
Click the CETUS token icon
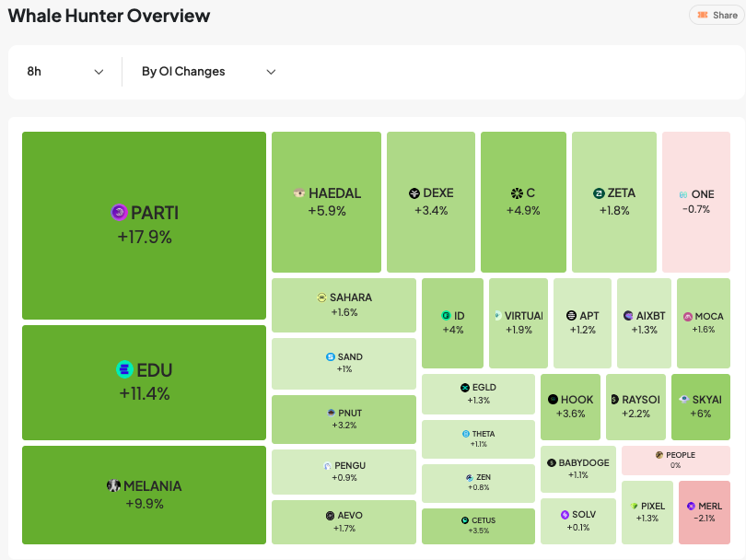click(465, 520)
